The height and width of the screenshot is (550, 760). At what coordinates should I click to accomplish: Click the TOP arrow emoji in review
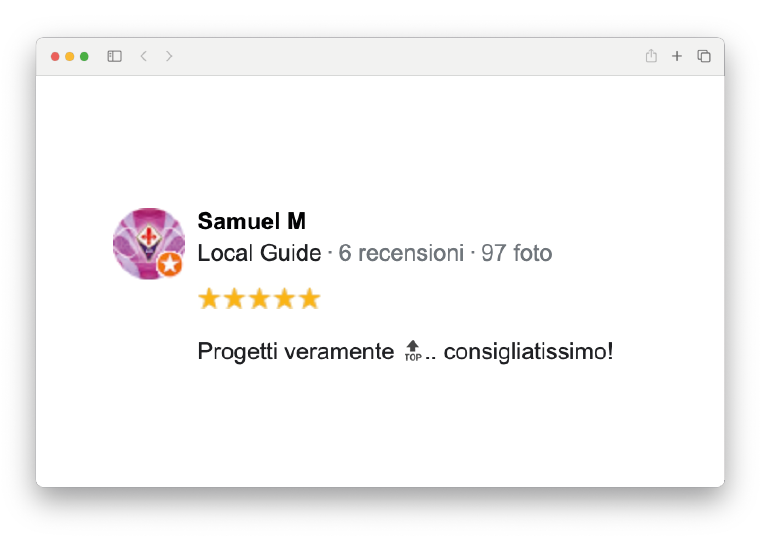[412, 351]
